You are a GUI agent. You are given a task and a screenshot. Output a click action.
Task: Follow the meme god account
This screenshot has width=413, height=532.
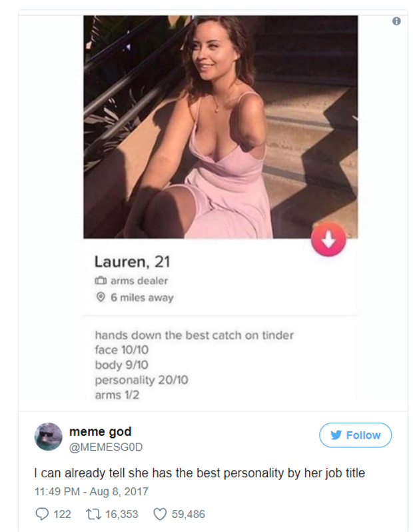(355, 435)
